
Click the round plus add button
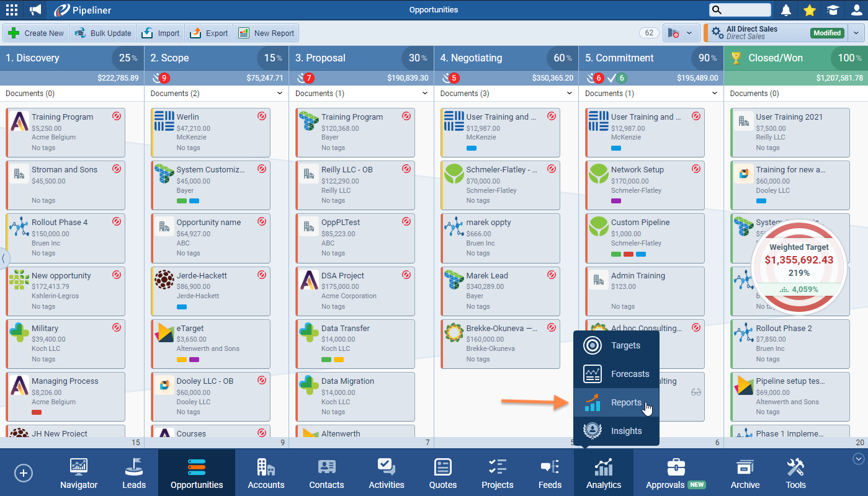(x=24, y=473)
